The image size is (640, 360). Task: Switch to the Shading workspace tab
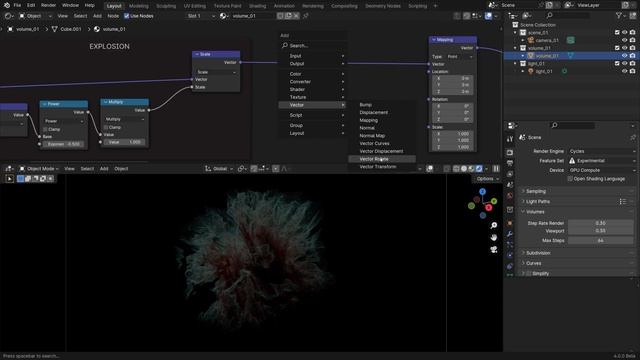tap(258, 6)
